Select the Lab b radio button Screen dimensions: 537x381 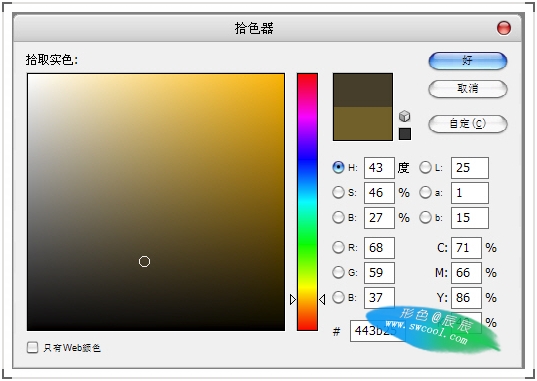(x=425, y=217)
